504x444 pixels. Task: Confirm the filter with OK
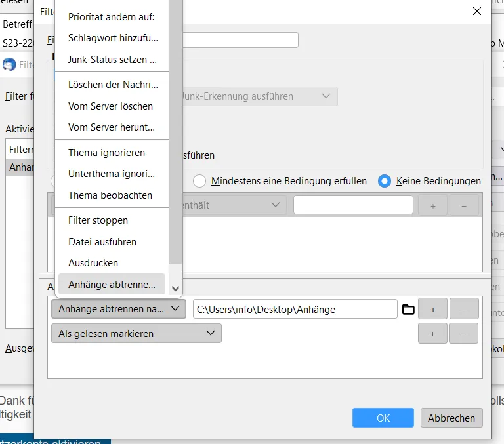pos(383,418)
